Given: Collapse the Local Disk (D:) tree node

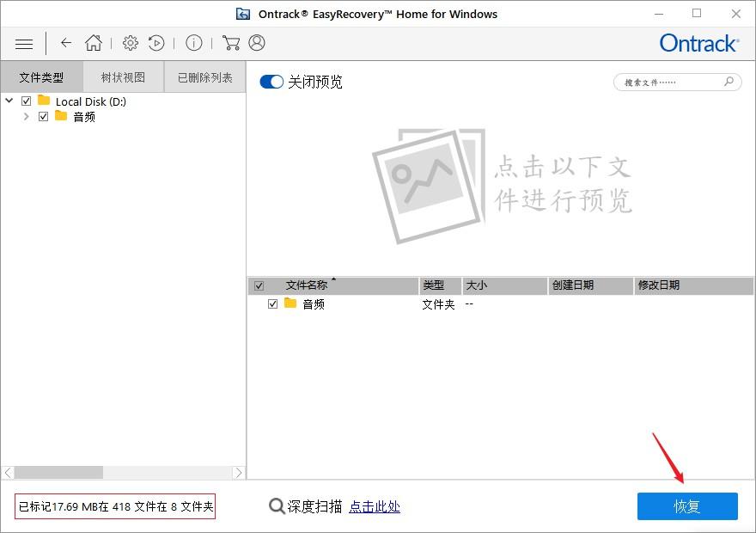Looking at the screenshot, I should (x=9, y=101).
